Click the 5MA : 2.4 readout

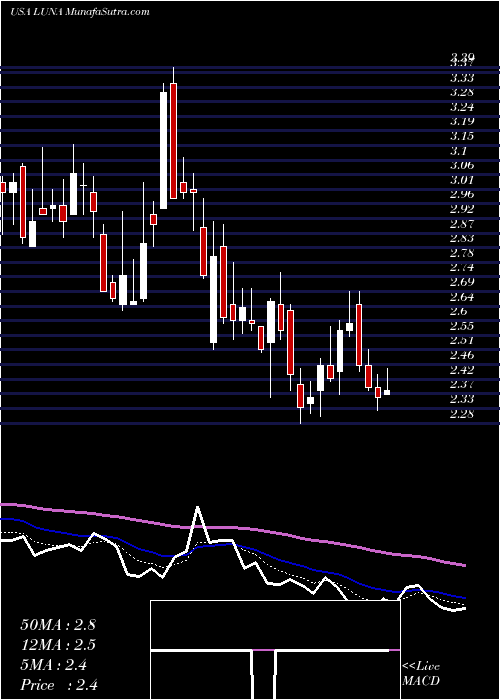tap(54, 665)
